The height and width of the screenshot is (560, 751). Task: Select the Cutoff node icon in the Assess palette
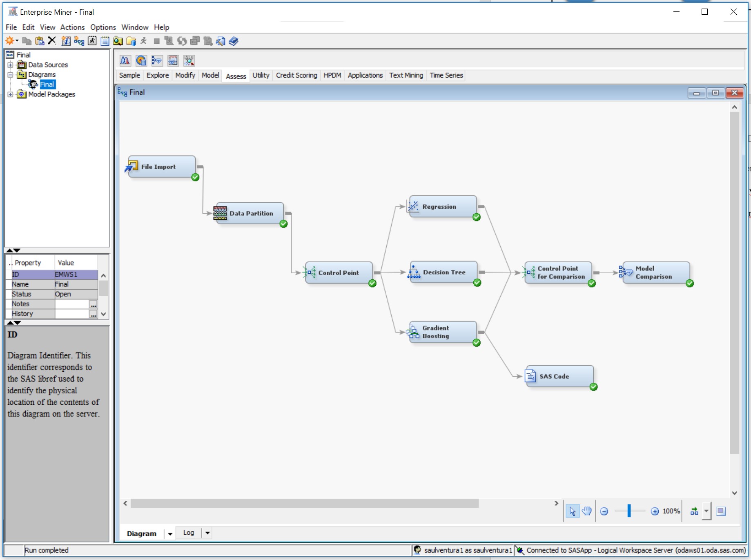(x=125, y=60)
